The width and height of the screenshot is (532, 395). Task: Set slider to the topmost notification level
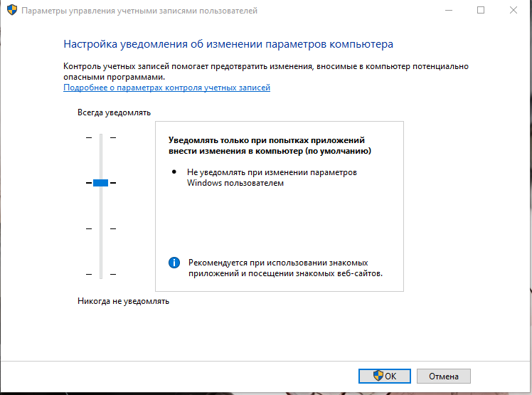[100, 137]
